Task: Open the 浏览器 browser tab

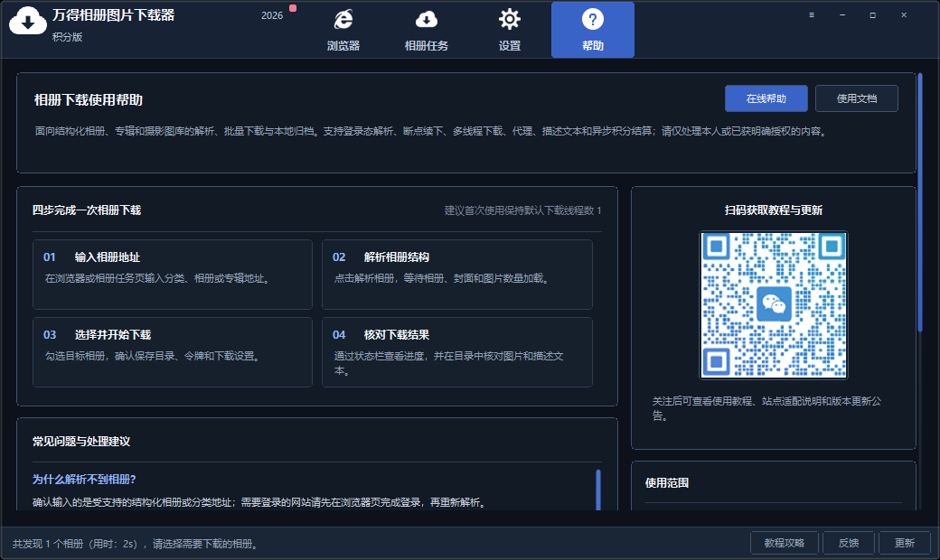Action: 343,30
